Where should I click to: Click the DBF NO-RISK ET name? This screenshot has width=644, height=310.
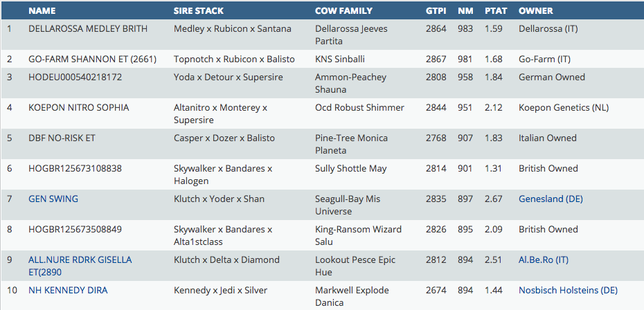pos(62,138)
